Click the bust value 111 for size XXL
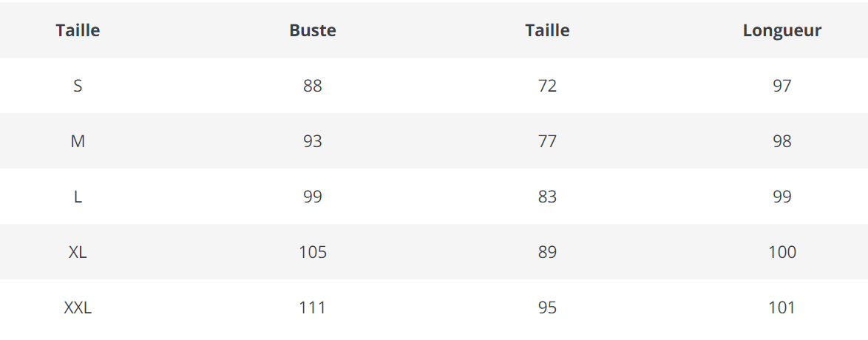 pos(312,307)
